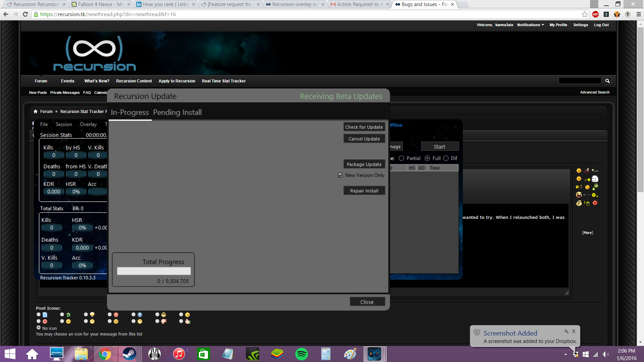Open the Recursion Content menu item
The image size is (644, 362).
click(x=134, y=81)
